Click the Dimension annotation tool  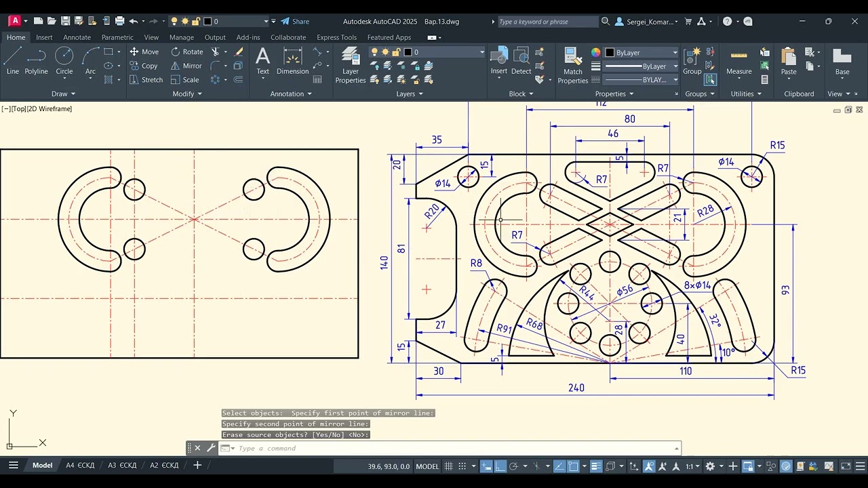293,60
